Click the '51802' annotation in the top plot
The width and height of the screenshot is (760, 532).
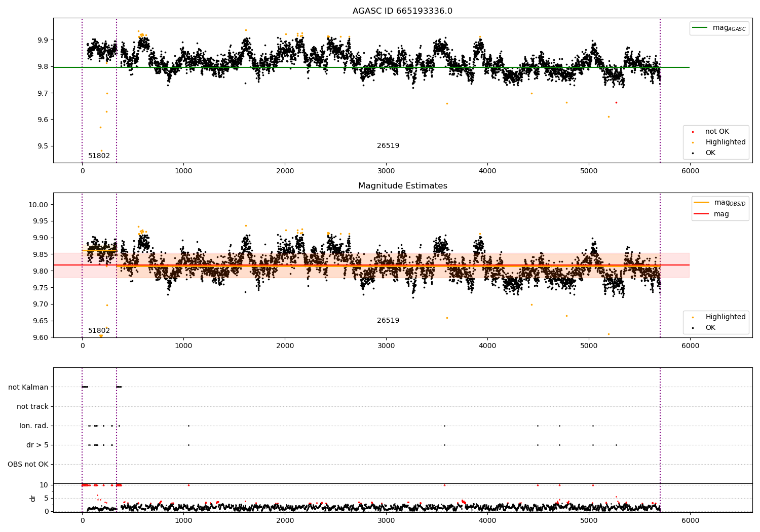99,156
